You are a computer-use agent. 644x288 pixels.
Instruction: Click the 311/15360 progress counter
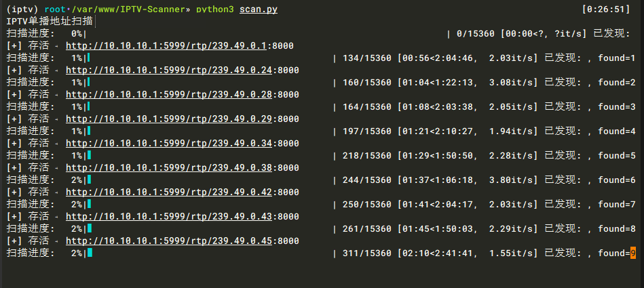click(368, 253)
